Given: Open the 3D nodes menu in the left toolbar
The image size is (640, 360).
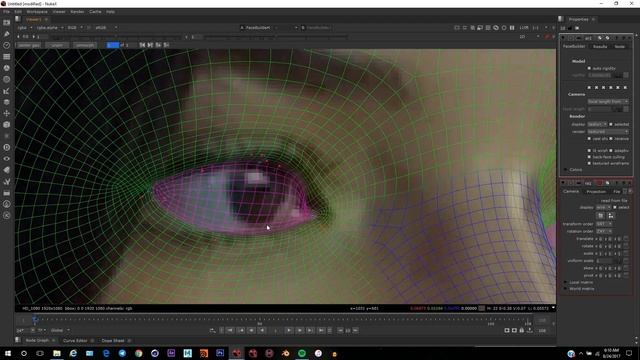Looking at the screenshot, I should pos(7,125).
